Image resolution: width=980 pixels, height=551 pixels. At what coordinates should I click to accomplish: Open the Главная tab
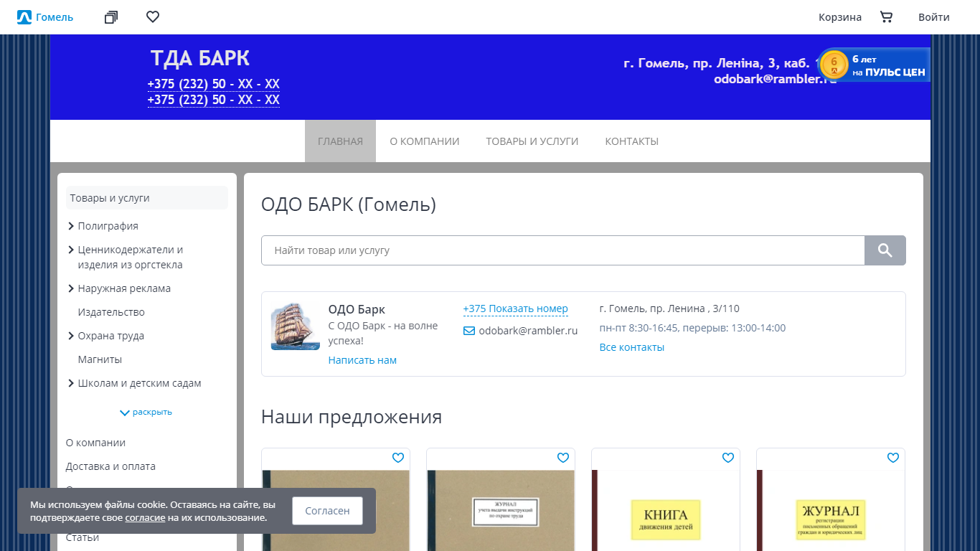pyautogui.click(x=340, y=141)
